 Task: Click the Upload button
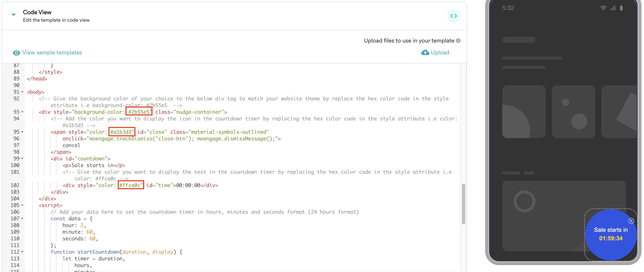[440, 53]
